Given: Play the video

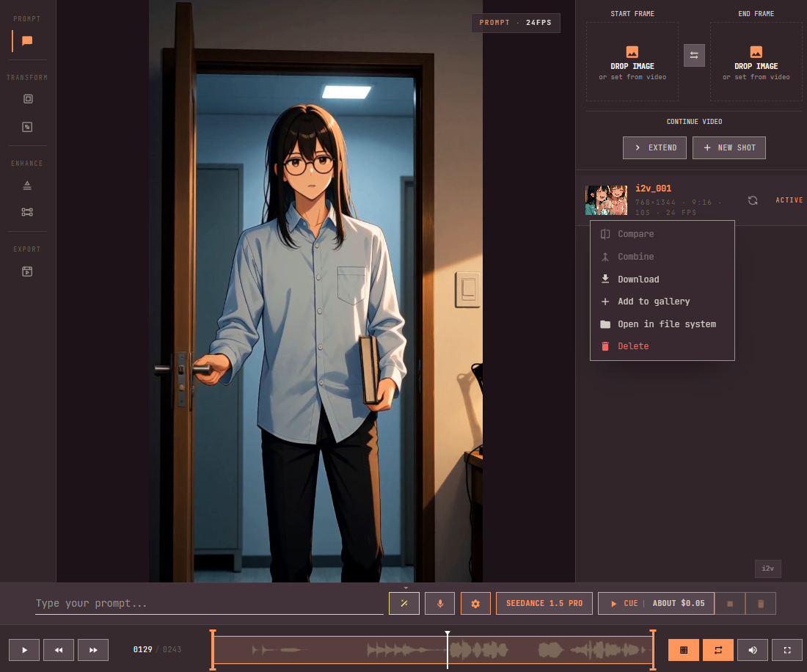Looking at the screenshot, I should 24,650.
